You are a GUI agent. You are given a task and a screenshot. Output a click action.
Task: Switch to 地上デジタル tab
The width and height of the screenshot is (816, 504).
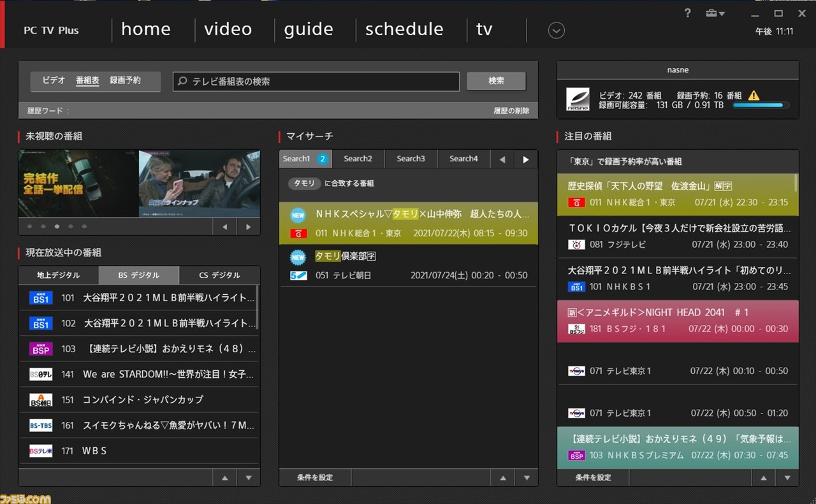tap(59, 275)
